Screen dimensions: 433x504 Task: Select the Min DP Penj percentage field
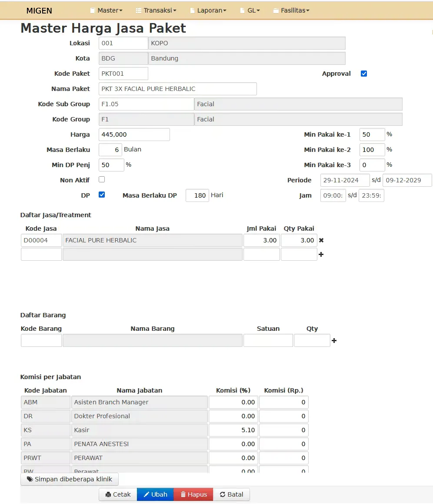click(111, 165)
